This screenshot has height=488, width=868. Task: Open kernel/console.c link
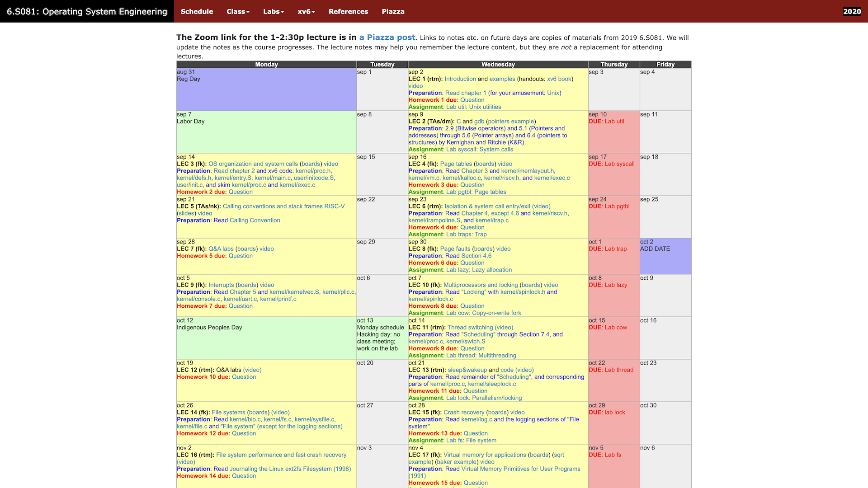(198, 299)
